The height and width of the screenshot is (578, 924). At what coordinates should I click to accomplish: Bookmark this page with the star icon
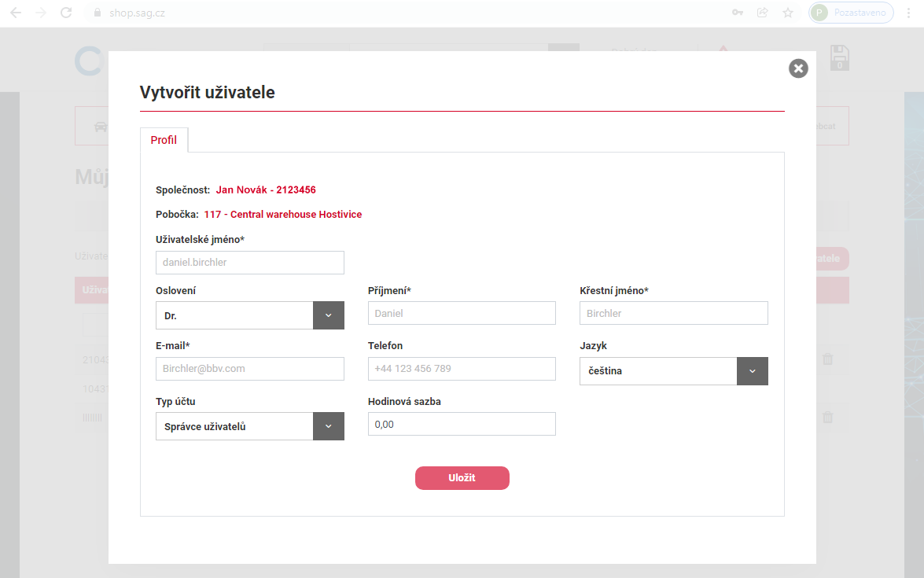click(x=787, y=13)
